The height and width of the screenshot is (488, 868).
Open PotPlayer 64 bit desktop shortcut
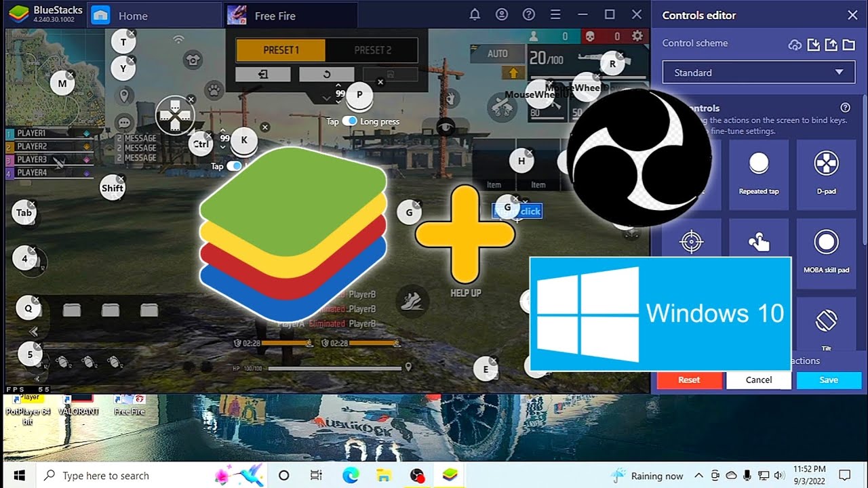[28, 410]
